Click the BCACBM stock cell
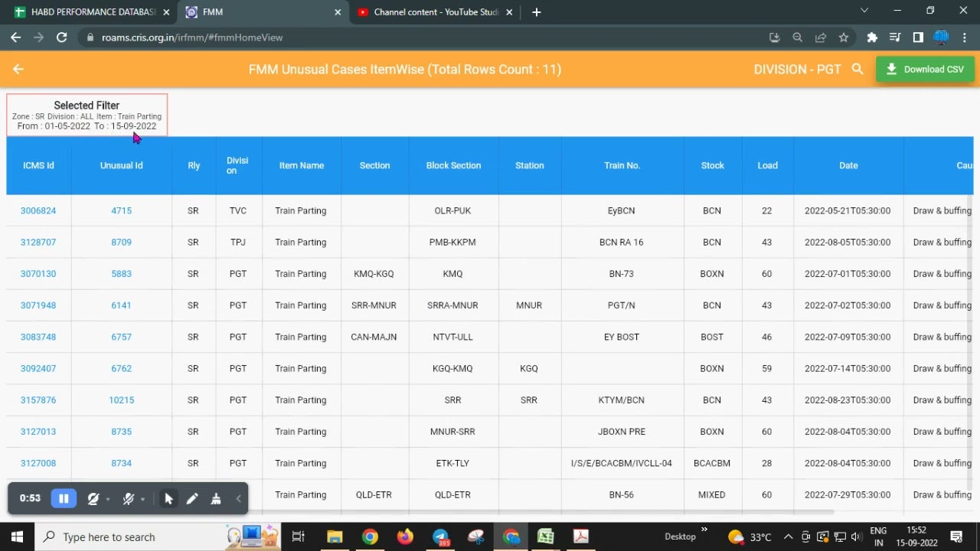Viewport: 980px width, 551px height. 712,463
